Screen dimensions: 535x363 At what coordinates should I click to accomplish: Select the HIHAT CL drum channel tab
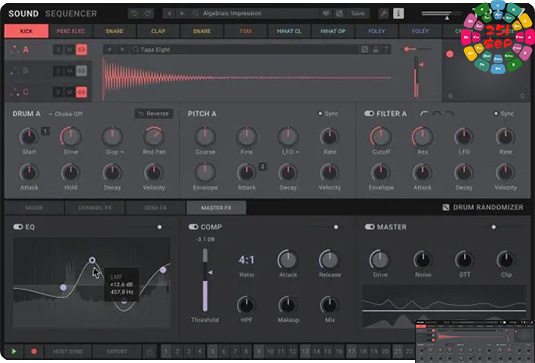click(x=289, y=31)
